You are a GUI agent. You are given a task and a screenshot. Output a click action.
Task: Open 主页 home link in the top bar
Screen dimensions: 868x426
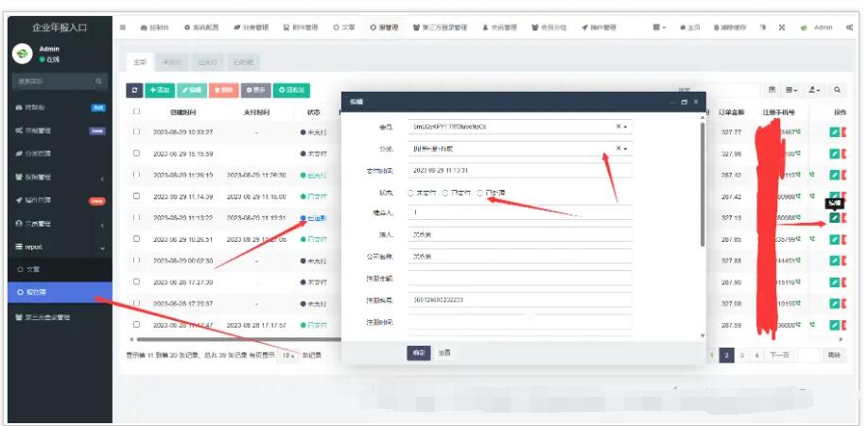(690, 27)
